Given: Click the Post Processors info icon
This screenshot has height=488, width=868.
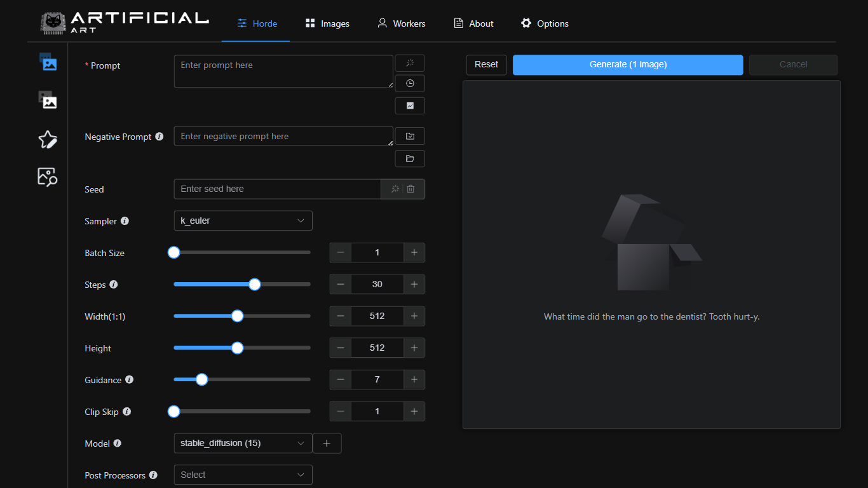Looking at the screenshot, I should [x=153, y=475].
